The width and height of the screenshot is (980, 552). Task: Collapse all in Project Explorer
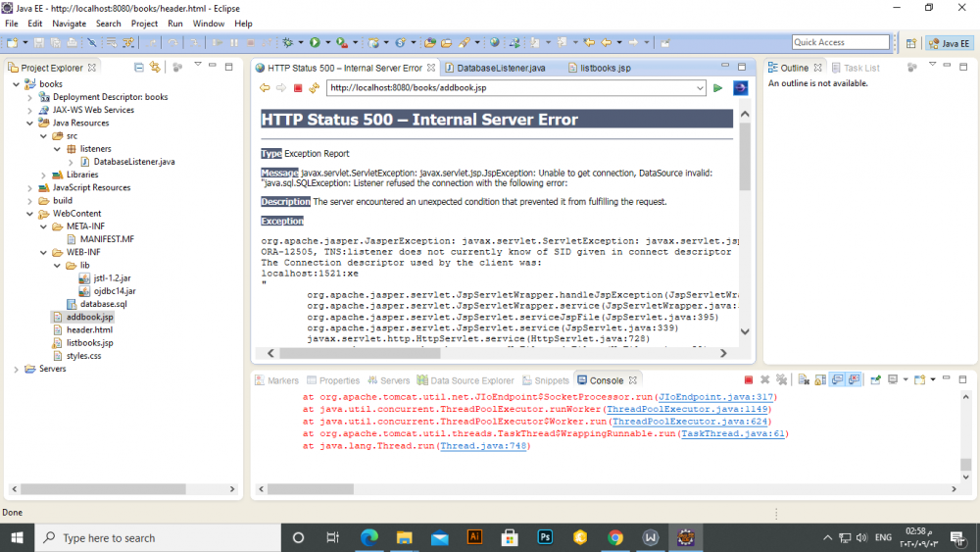point(139,68)
